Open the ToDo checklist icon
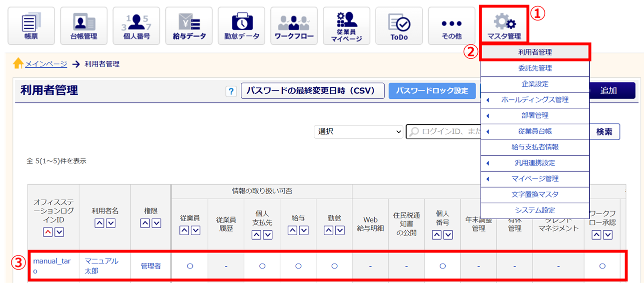The image size is (644, 284). point(399,26)
